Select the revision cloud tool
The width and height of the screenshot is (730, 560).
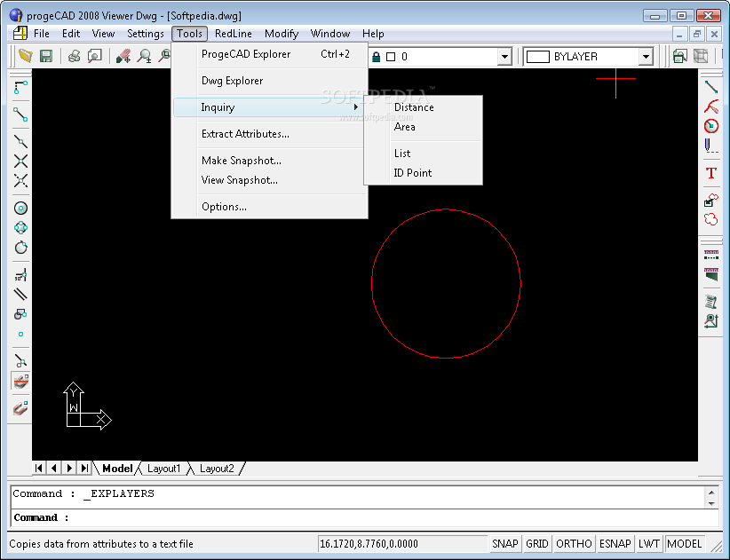[x=711, y=219]
